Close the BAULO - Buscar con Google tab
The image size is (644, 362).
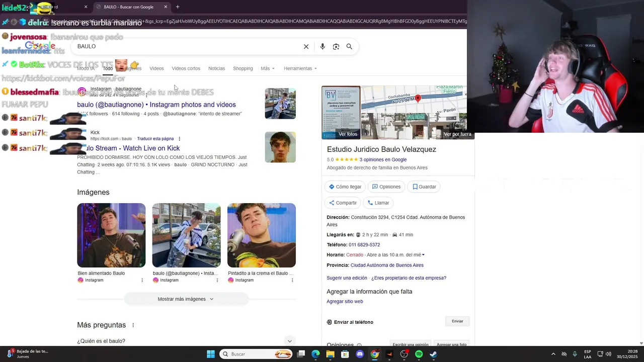pyautogui.click(x=166, y=7)
